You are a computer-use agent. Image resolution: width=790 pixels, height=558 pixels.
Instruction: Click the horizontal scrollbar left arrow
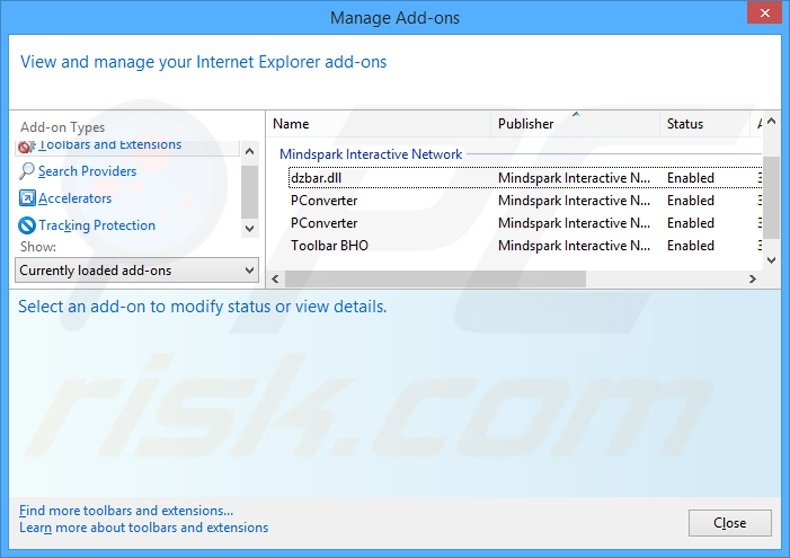(275, 279)
